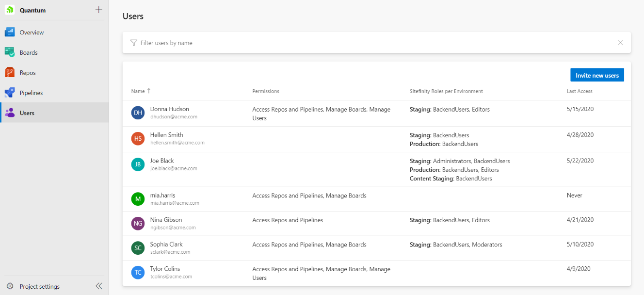This screenshot has width=644, height=295.
Task: Click the Quantum project logo icon
Action: point(10,10)
